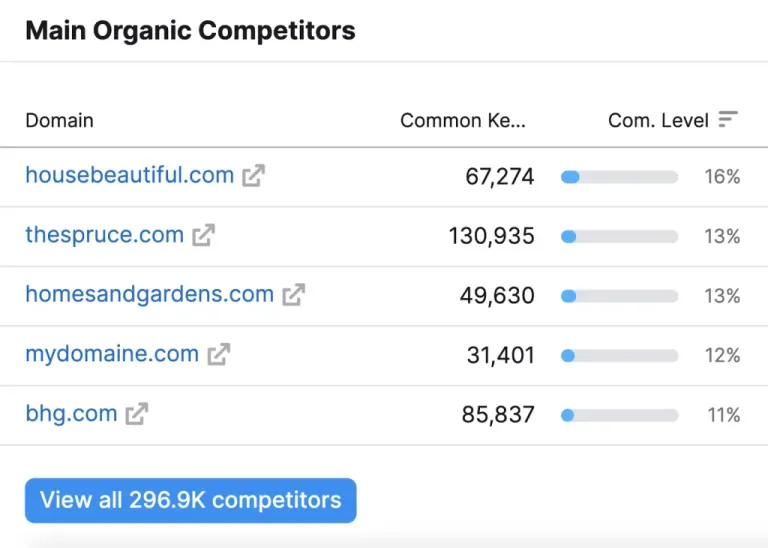
Task: Click the 130,935 common keywords value
Action: point(492,236)
